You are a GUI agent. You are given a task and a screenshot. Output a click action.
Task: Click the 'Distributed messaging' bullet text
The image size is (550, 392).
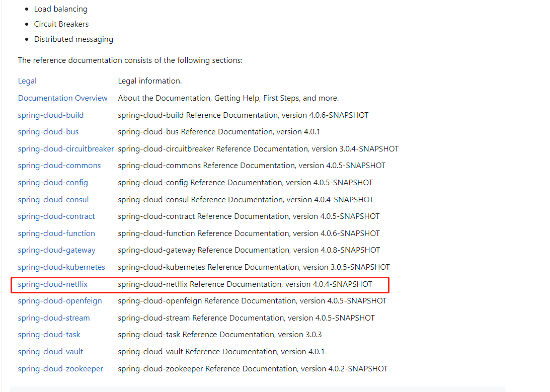[73, 39]
